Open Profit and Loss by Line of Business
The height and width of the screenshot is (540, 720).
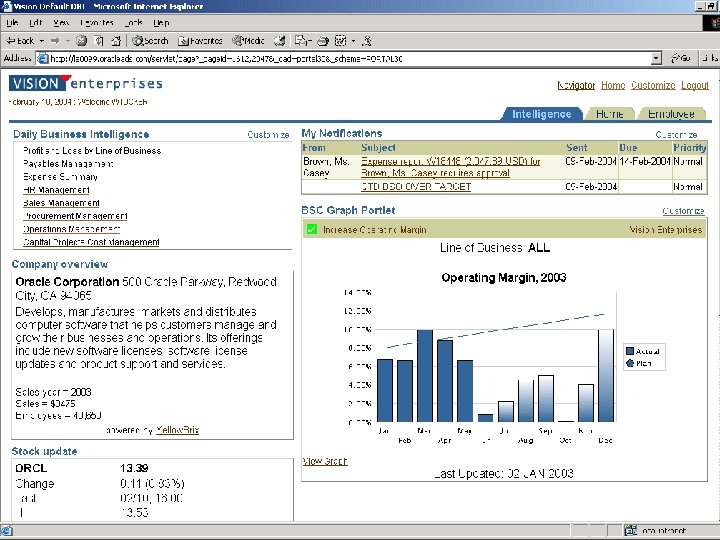(92, 151)
